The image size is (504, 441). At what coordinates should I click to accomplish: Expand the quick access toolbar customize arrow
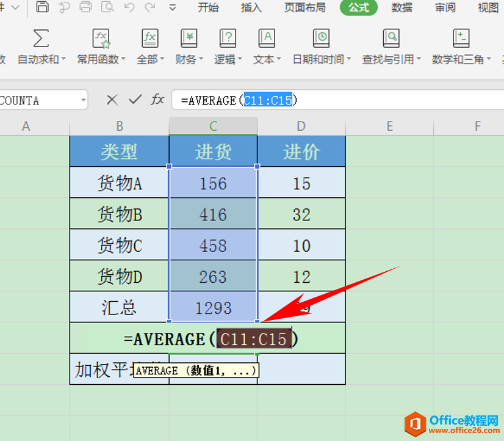[x=173, y=7]
